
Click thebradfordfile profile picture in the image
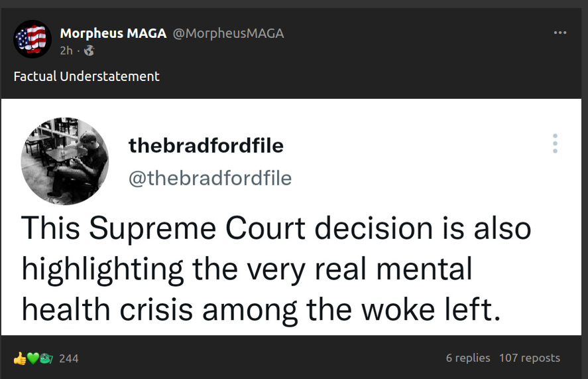[x=65, y=161]
